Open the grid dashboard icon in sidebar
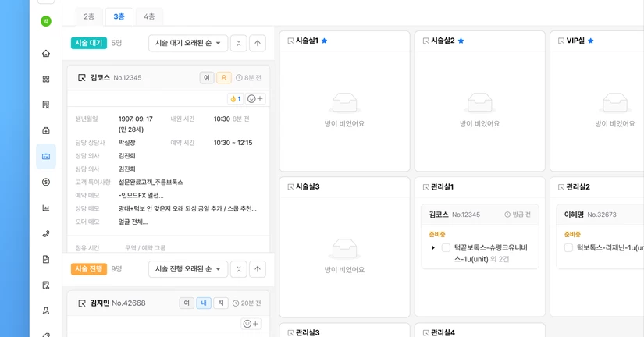 46,80
